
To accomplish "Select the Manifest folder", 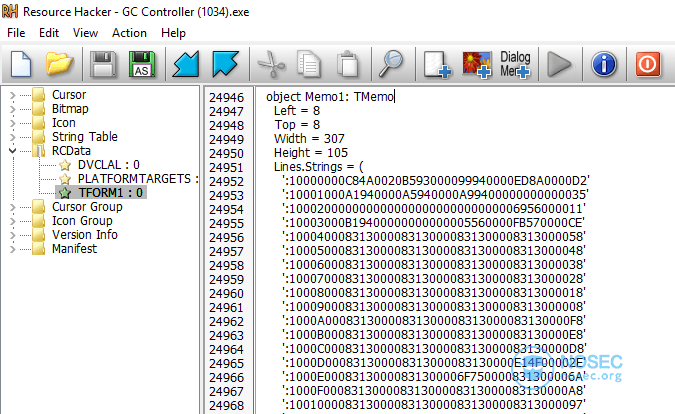I will [74, 249].
